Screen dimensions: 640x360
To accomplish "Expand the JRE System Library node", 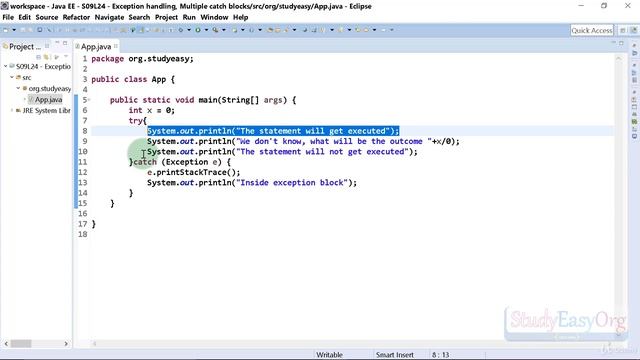I will (12, 110).
